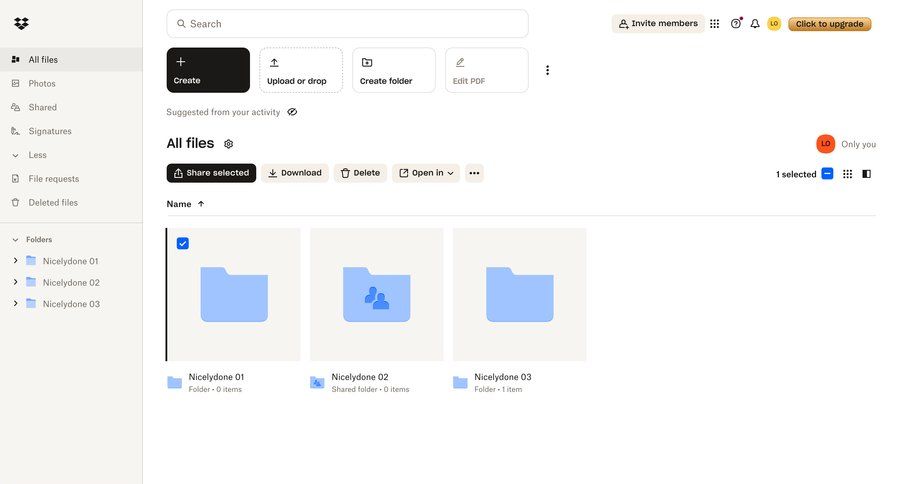Open the LO account avatar in header
Image resolution: width=900 pixels, height=484 pixels.
pos(774,24)
